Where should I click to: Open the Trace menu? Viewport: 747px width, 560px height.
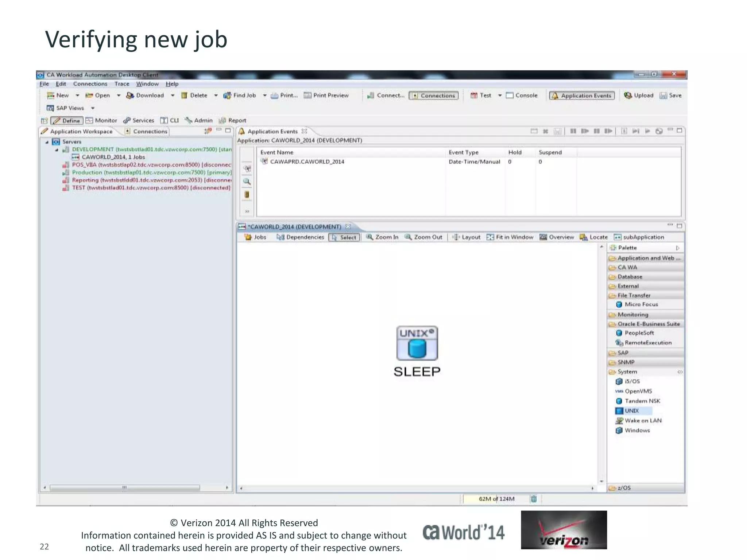tap(122, 84)
